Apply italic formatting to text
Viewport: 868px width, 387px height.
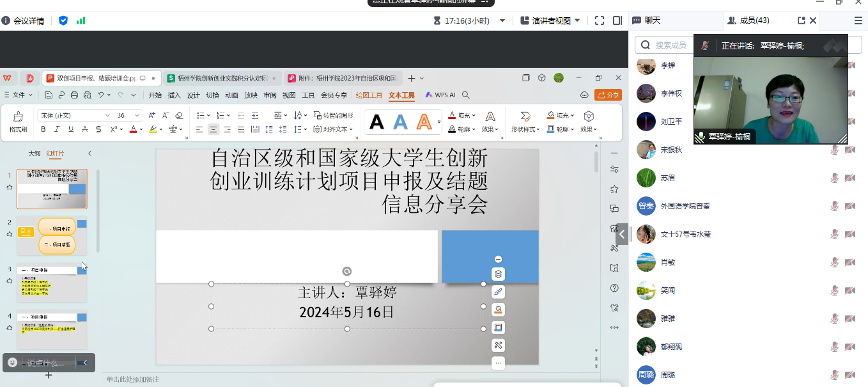57,129
